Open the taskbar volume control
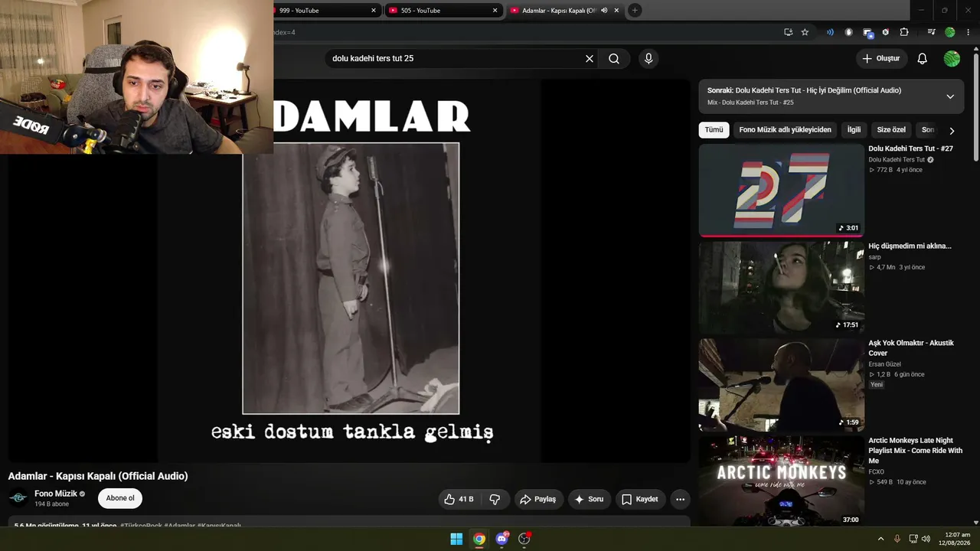 click(926, 539)
